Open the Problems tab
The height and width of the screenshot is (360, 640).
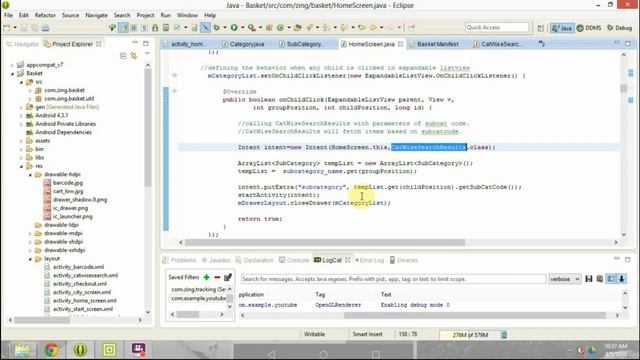[179, 260]
